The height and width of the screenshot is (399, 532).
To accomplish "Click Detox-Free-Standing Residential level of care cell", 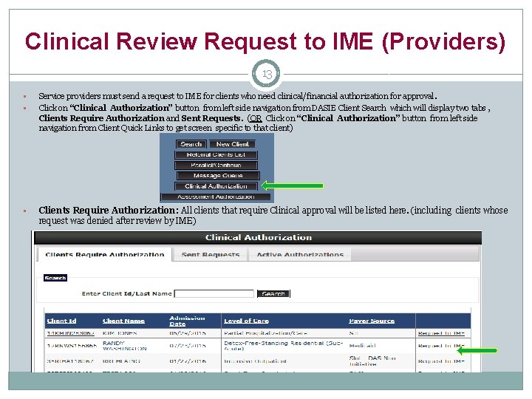I will (x=283, y=346).
